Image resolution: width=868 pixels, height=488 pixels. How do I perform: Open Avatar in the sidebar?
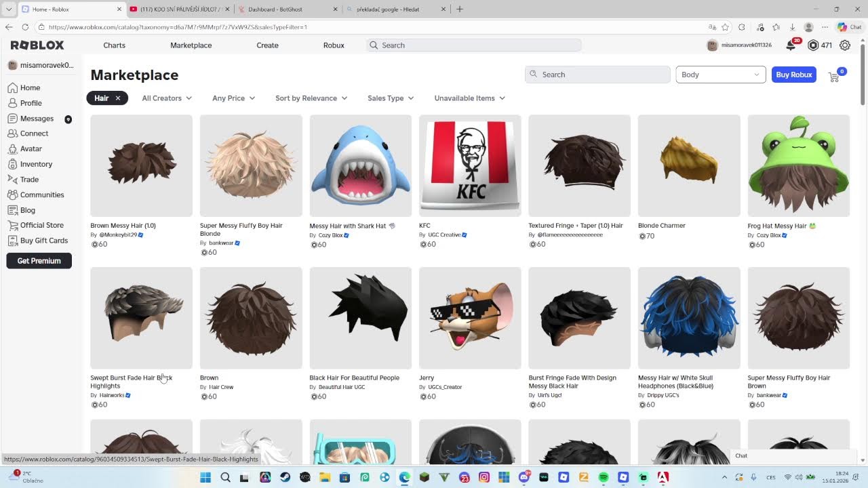tap(25, 148)
